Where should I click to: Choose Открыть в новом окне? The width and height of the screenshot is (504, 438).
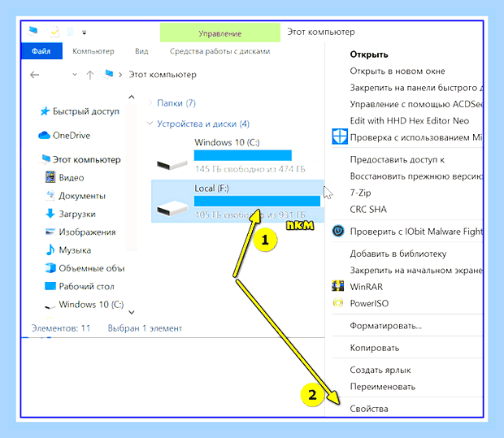[398, 71]
